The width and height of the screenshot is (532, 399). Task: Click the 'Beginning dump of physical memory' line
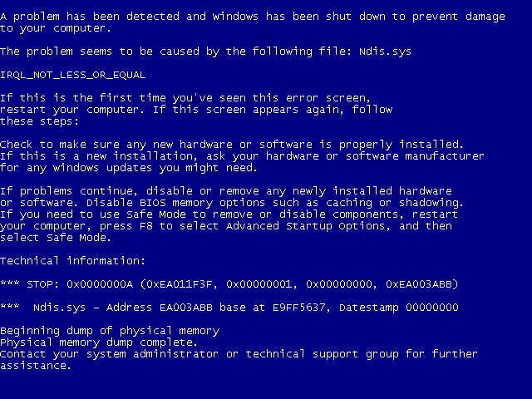[x=110, y=331]
